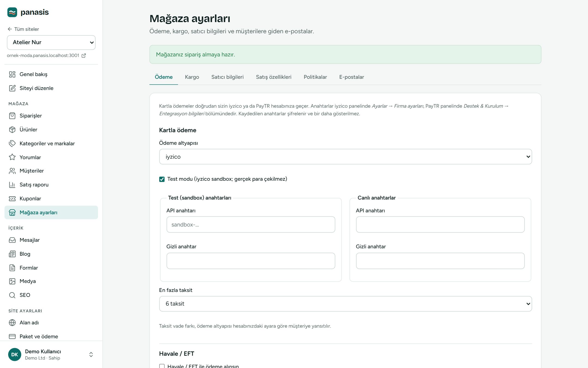588x368 pixels.
Task: Open the Ödeme altyapısı iyzico dropdown
Action: (x=345, y=157)
